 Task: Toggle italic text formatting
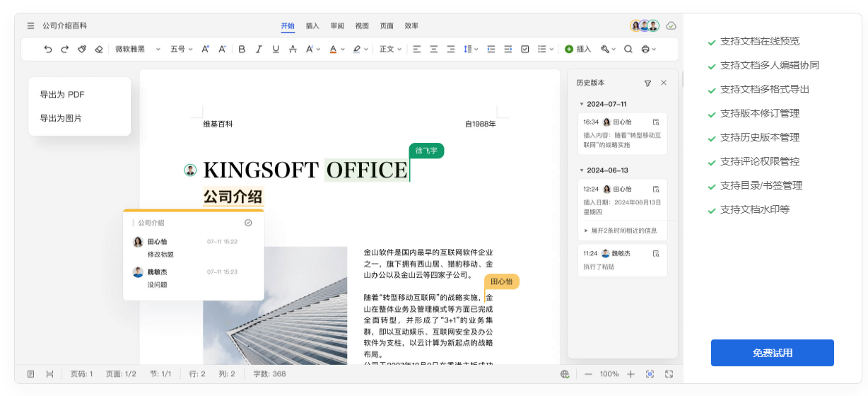[x=259, y=49]
